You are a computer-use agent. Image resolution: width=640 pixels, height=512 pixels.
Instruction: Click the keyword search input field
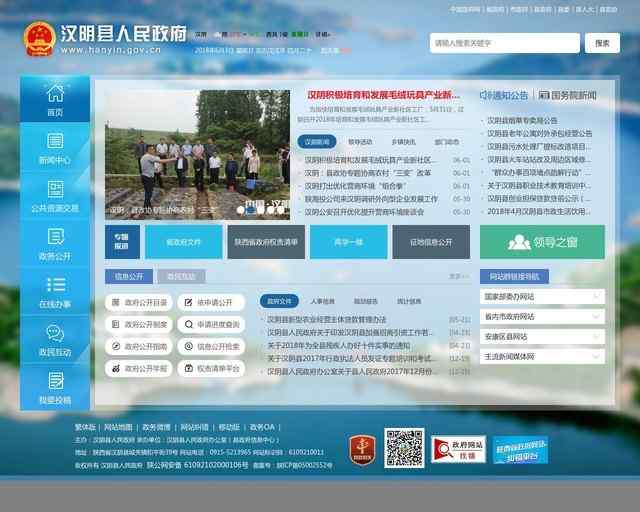tap(504, 43)
